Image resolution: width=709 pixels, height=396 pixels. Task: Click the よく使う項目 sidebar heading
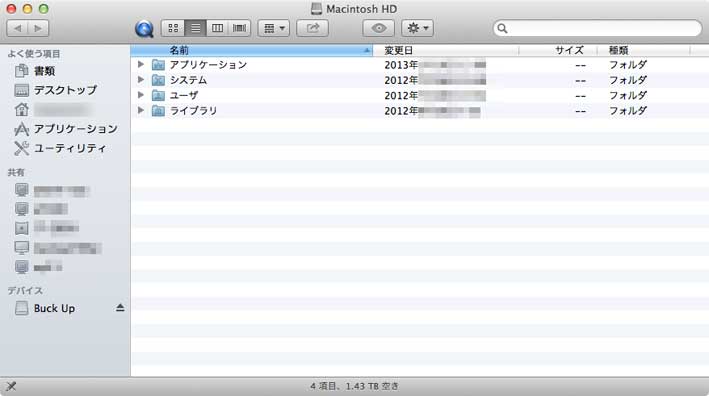pos(34,54)
